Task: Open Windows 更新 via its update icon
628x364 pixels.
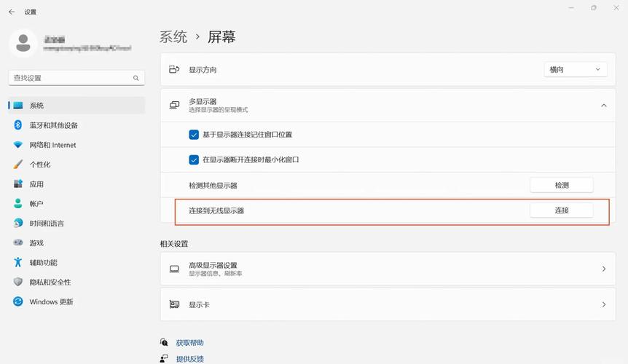Action: pyautogui.click(x=18, y=302)
